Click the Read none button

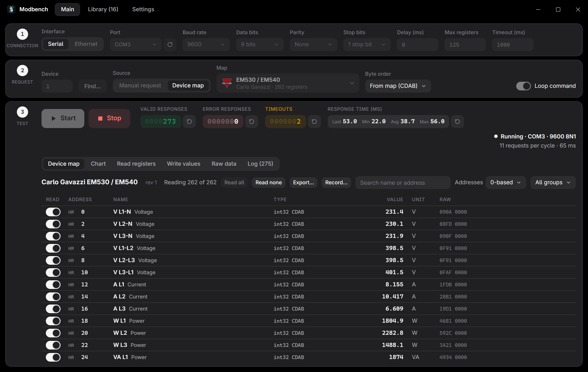268,183
